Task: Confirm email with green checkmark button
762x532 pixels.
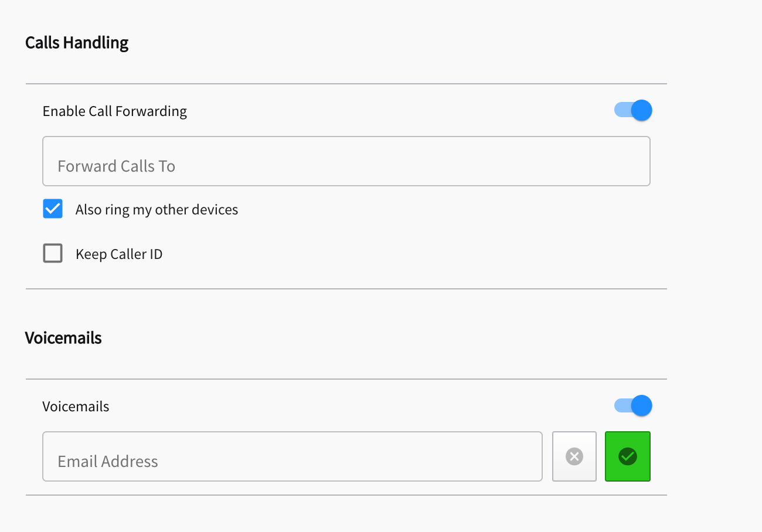Action: coord(628,456)
